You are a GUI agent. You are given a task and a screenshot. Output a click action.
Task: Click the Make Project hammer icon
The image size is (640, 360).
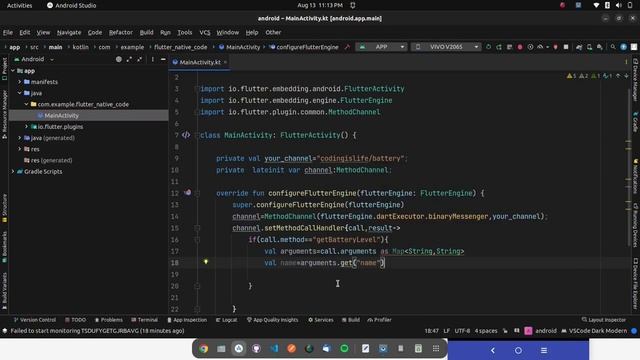(347, 47)
